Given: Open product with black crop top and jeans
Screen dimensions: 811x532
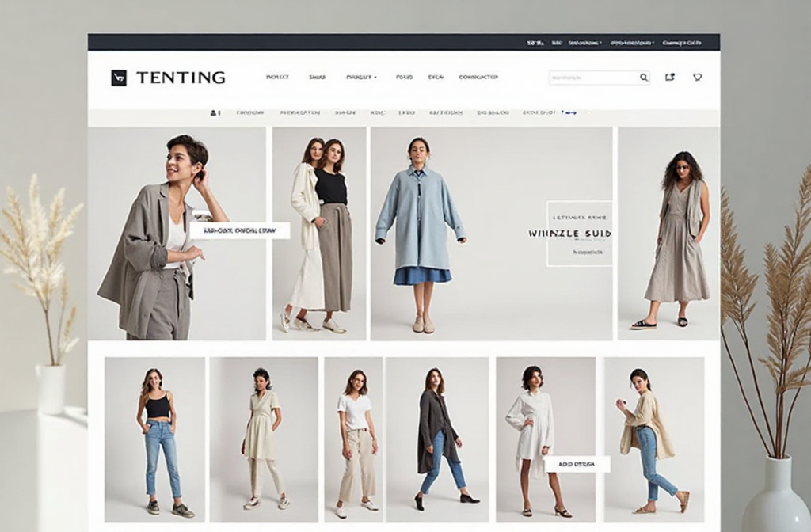Looking at the screenshot, I should tap(154, 439).
